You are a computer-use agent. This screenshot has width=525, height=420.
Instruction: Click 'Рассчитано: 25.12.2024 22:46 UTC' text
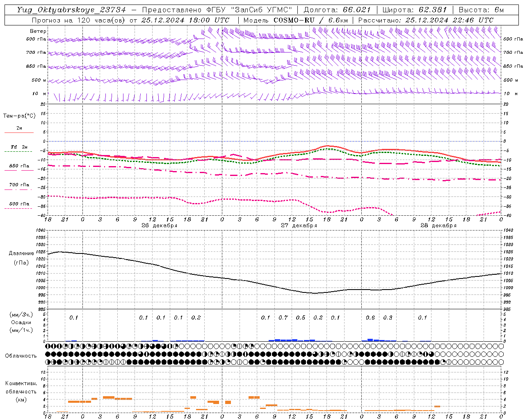tap(426, 20)
